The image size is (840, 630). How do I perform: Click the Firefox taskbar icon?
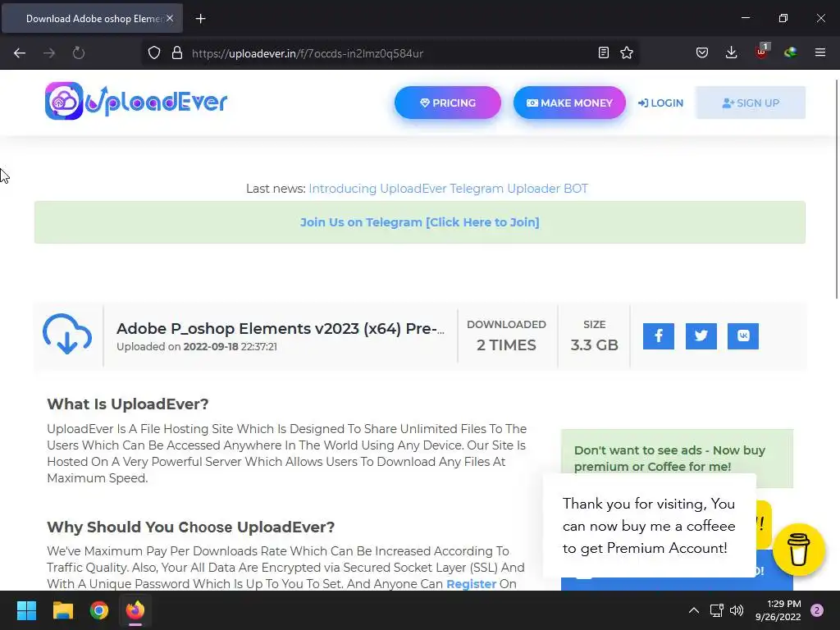coord(135,610)
